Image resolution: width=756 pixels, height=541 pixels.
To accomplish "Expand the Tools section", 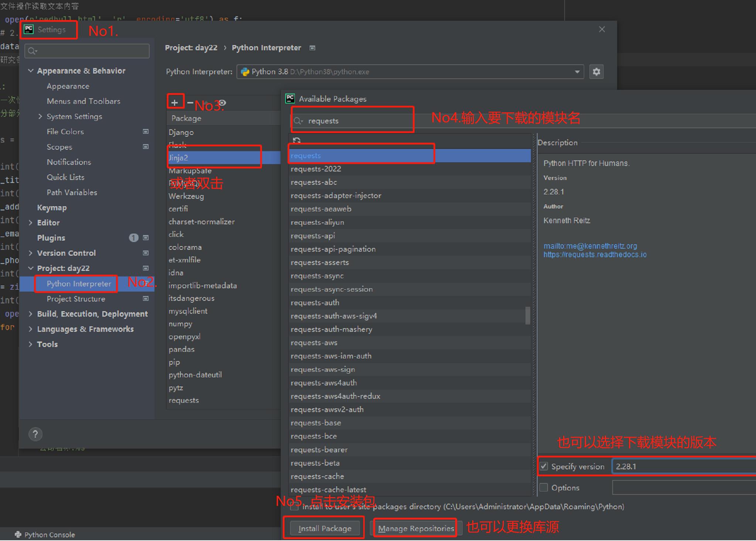I will click(31, 344).
